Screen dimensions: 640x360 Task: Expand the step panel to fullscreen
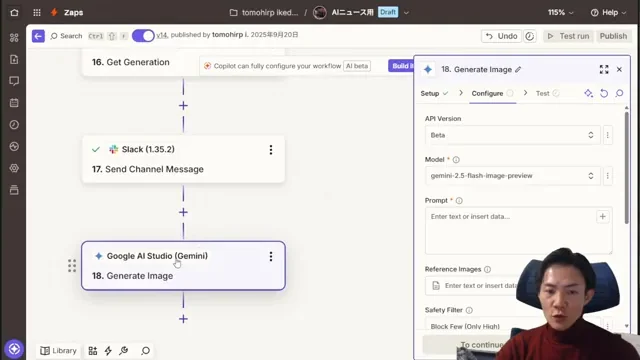(x=604, y=69)
